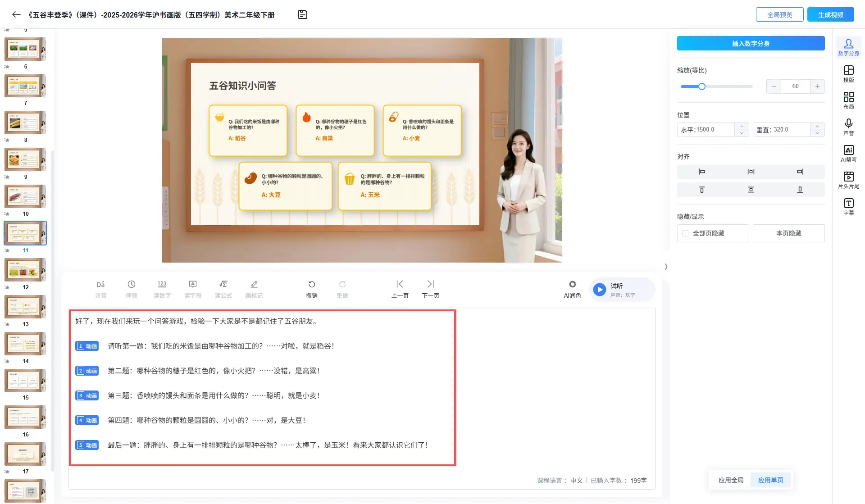Image resolution: width=865 pixels, height=504 pixels.
Task: Select the 应用全局 option
Action: pyautogui.click(x=731, y=480)
